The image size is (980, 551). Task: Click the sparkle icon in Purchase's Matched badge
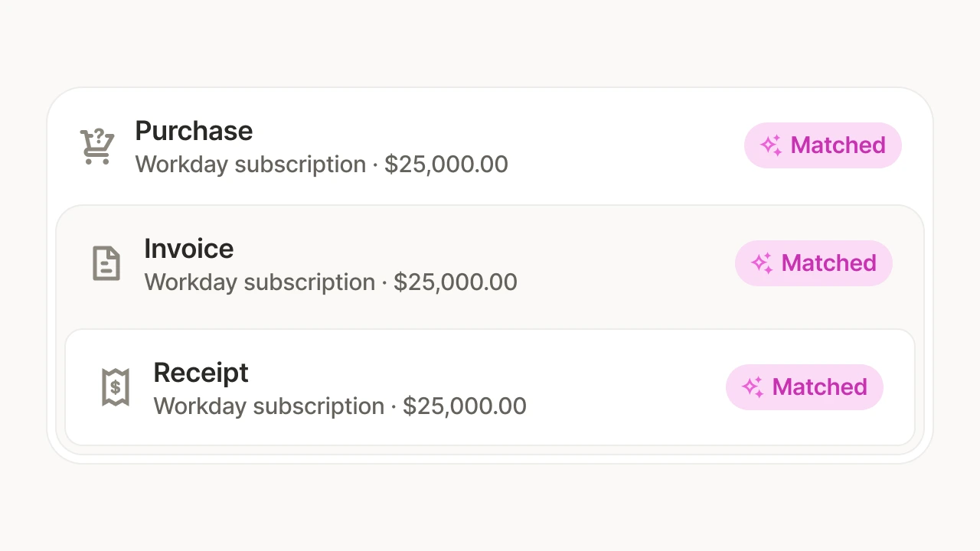pyautogui.click(x=771, y=145)
